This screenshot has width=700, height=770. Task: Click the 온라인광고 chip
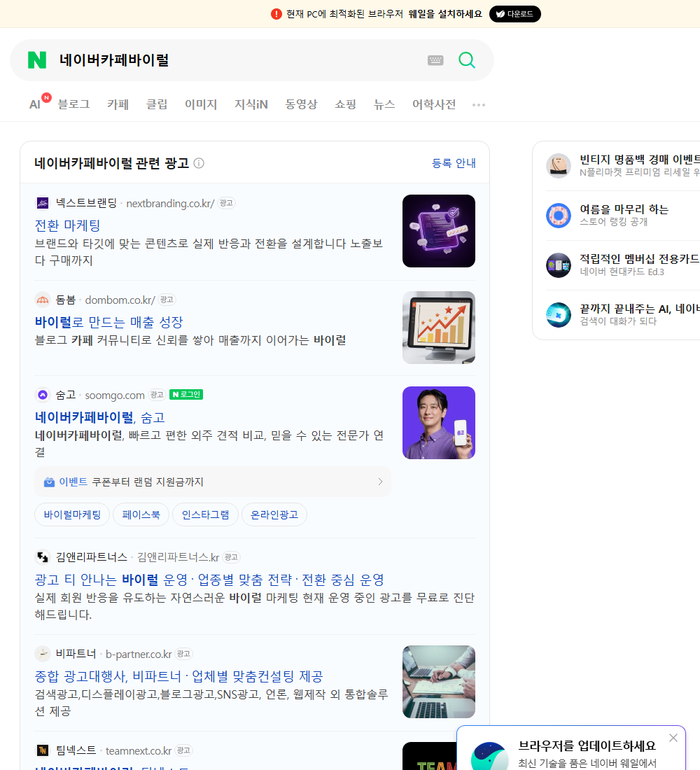(274, 514)
